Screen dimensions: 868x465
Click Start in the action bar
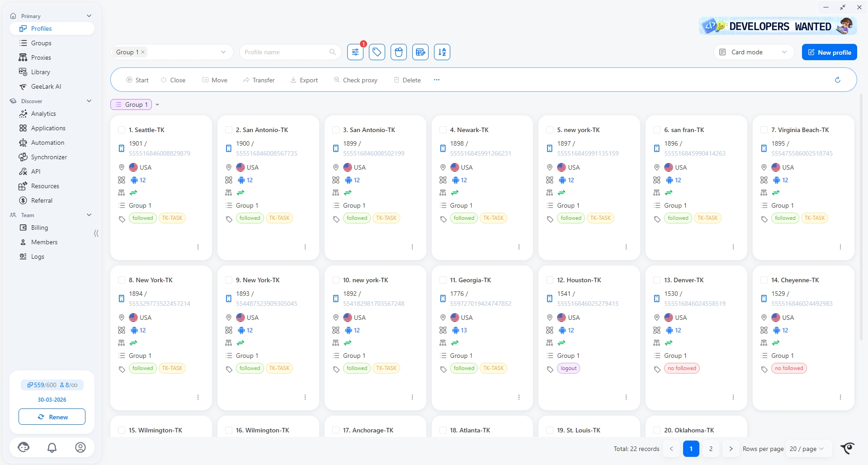pyautogui.click(x=137, y=80)
